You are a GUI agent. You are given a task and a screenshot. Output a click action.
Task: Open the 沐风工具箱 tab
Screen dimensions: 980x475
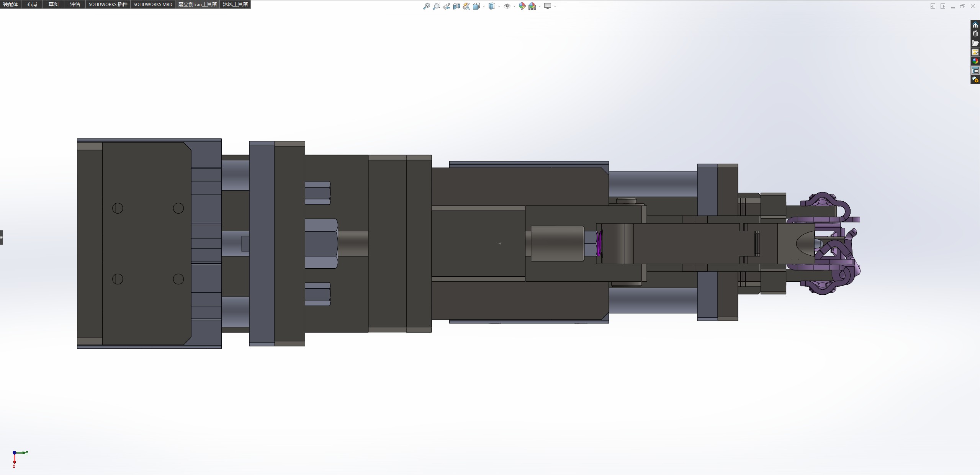point(235,4)
